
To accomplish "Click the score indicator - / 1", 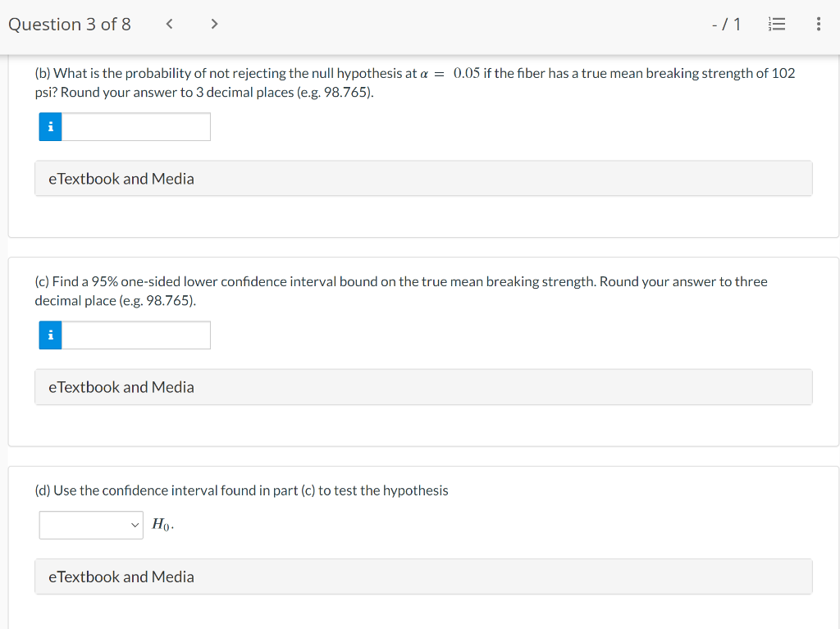I will [x=727, y=24].
